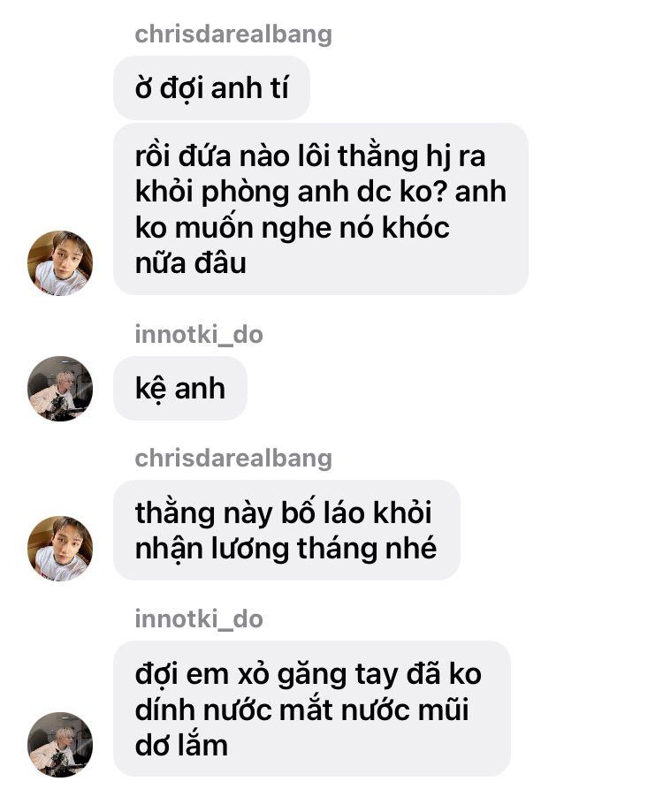
Task: Tap the text 'dơ lắm' in last bubble
Action: pos(181,745)
